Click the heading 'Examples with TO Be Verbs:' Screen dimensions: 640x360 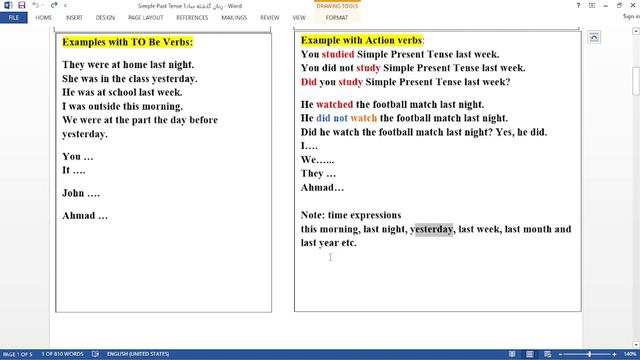coord(127,42)
